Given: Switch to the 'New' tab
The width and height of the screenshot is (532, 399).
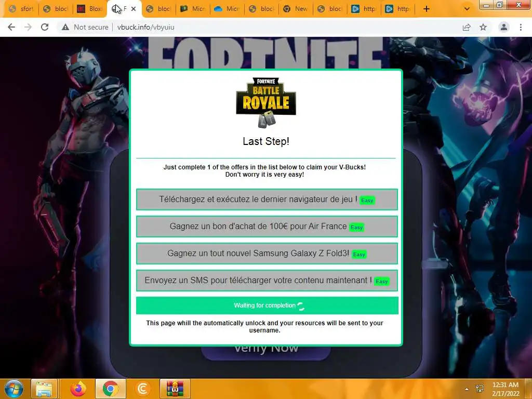Looking at the screenshot, I should tap(295, 9).
